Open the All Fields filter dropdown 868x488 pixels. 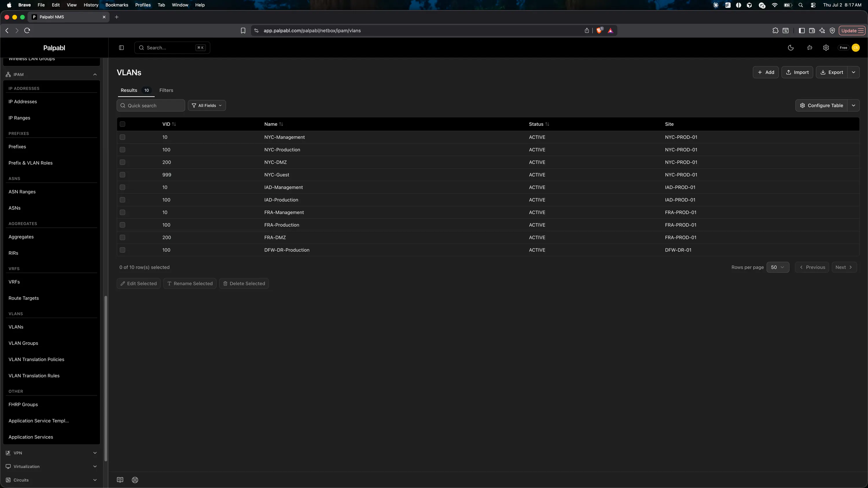[x=207, y=106]
